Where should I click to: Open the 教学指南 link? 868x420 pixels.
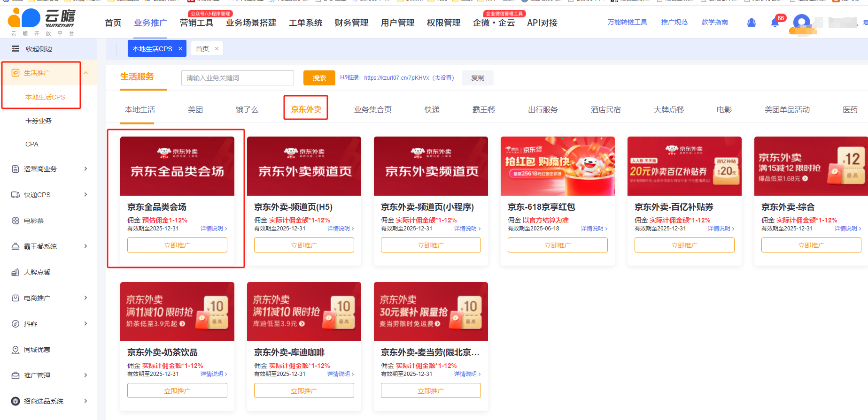(x=714, y=22)
